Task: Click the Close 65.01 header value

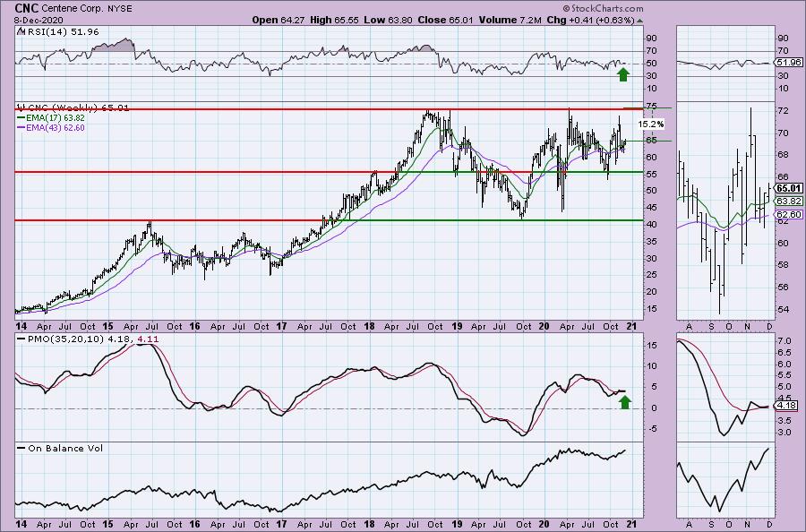Action: click(445, 20)
